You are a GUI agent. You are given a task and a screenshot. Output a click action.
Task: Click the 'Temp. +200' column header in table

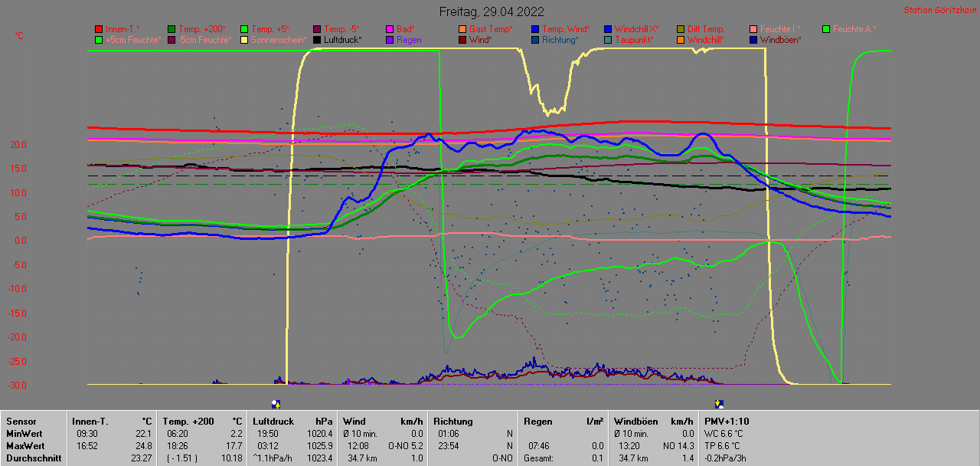click(x=188, y=422)
